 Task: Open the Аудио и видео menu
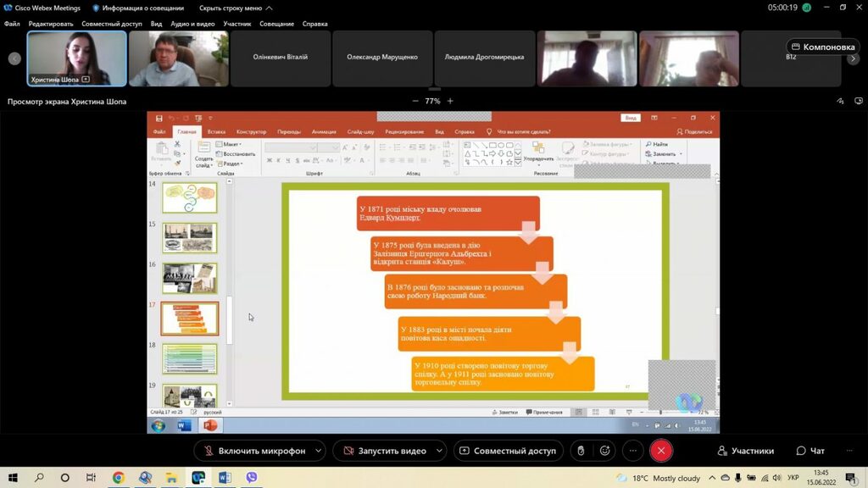[192, 24]
